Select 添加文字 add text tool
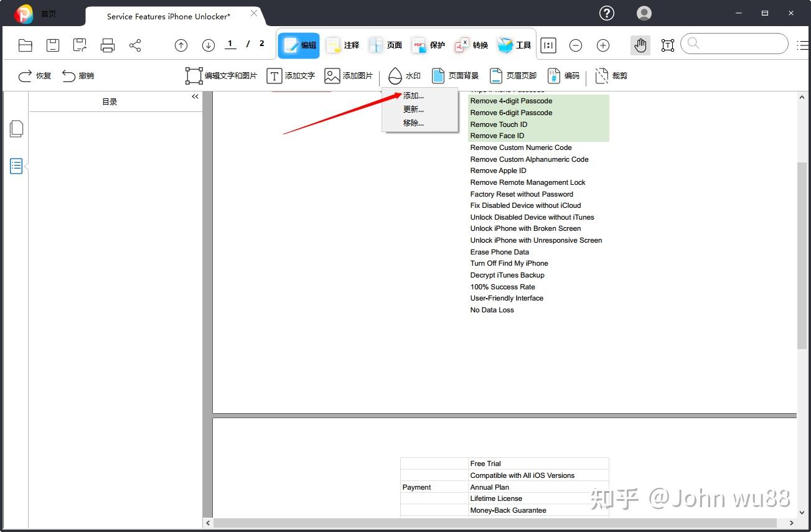 coord(291,75)
